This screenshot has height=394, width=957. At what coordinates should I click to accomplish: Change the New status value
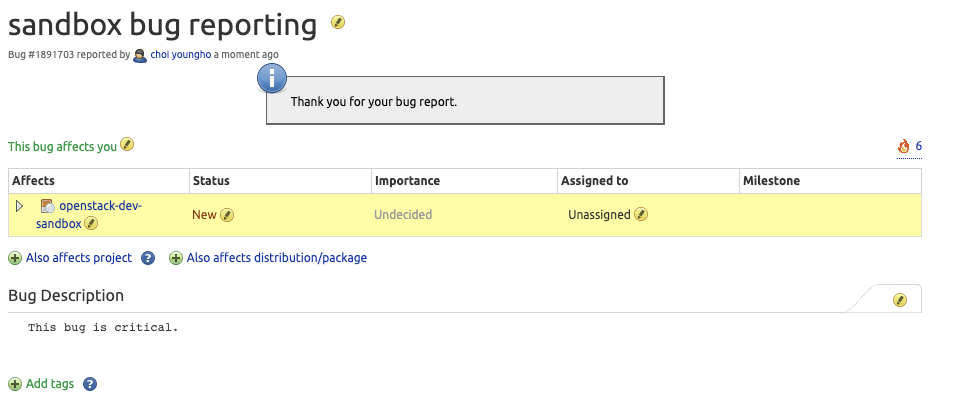[x=204, y=215]
